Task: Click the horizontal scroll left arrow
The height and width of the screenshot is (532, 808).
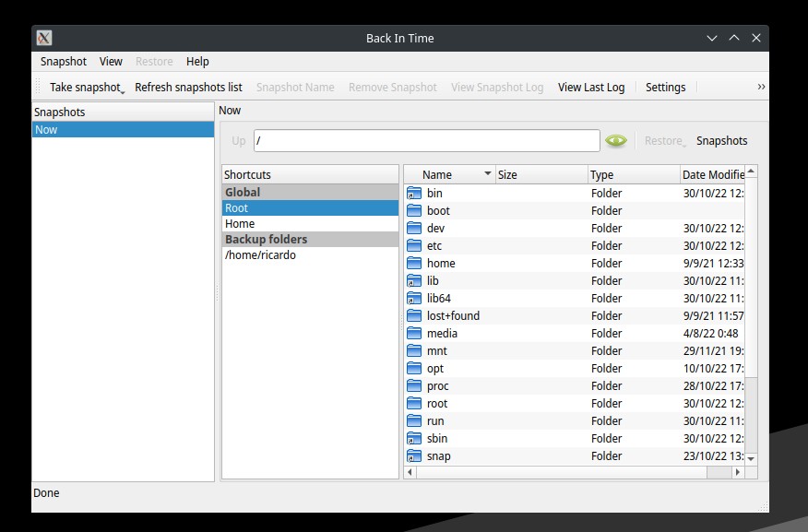Action: click(x=410, y=472)
